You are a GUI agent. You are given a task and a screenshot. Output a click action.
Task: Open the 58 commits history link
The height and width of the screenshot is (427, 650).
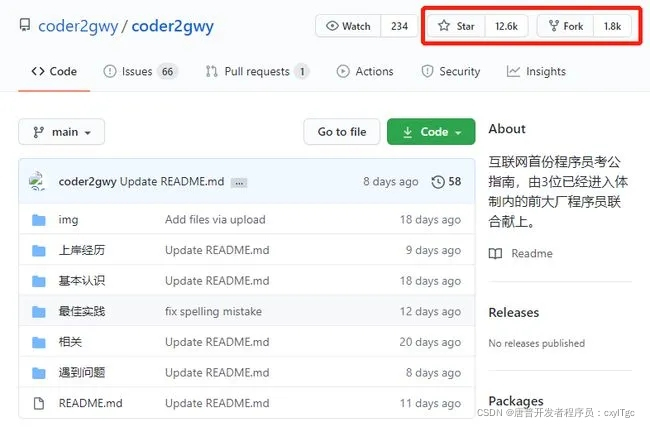pos(446,182)
